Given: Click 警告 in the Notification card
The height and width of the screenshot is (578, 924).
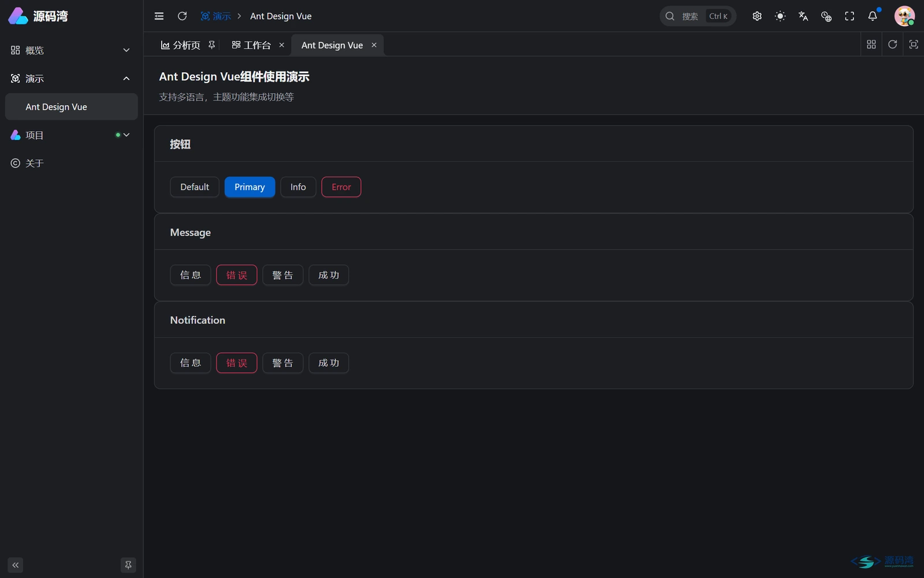Looking at the screenshot, I should (283, 363).
